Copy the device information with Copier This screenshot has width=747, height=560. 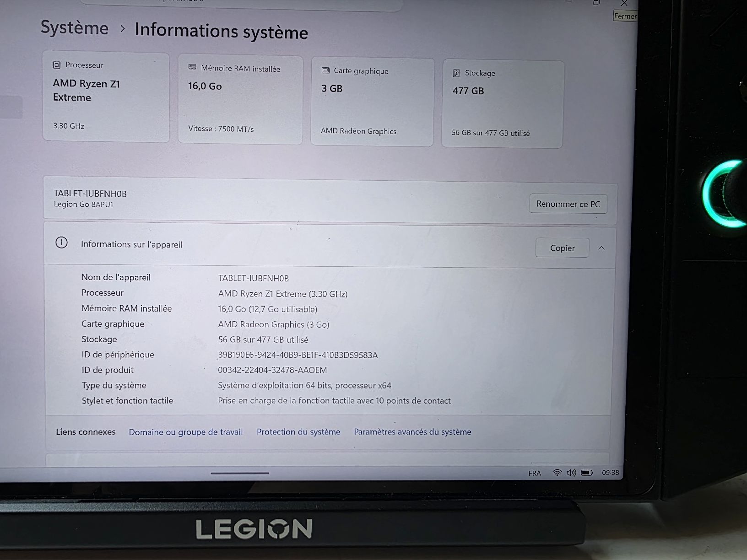pyautogui.click(x=562, y=248)
